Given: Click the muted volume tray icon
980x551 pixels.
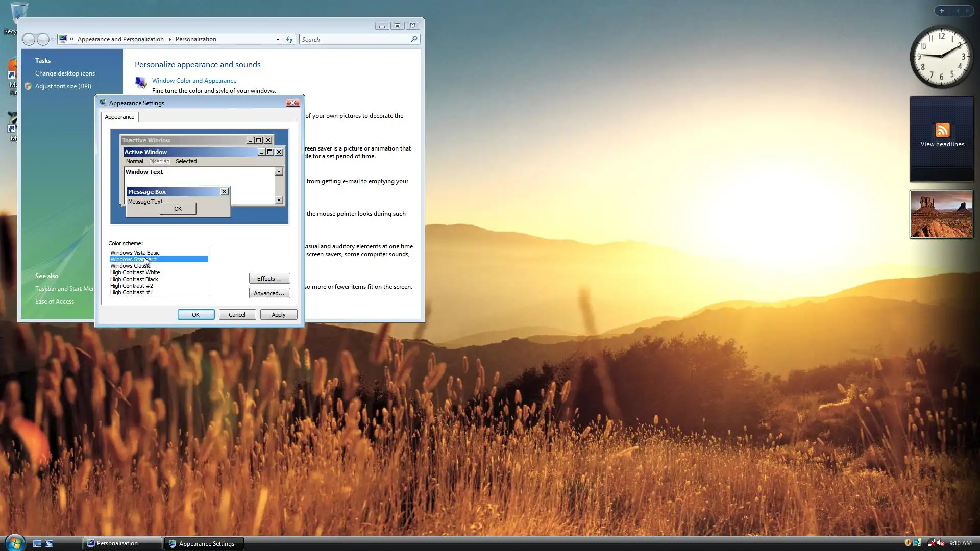Looking at the screenshot, I should [x=941, y=543].
